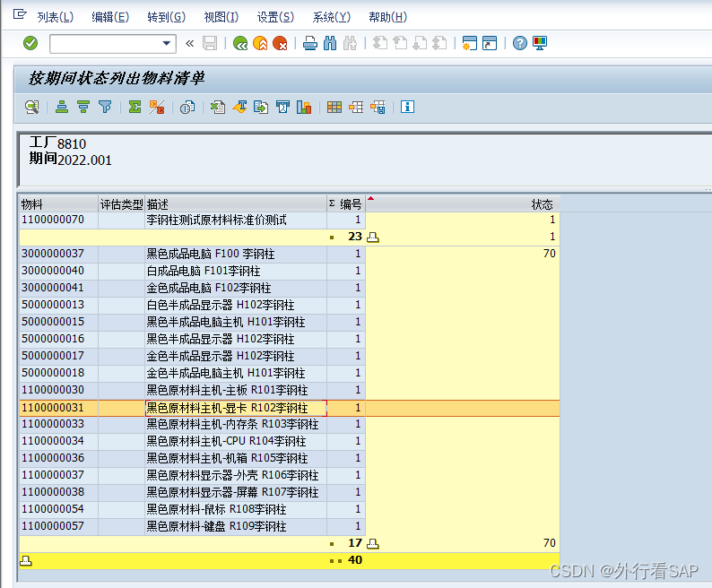Click the Change Layout grid icon

click(x=334, y=108)
